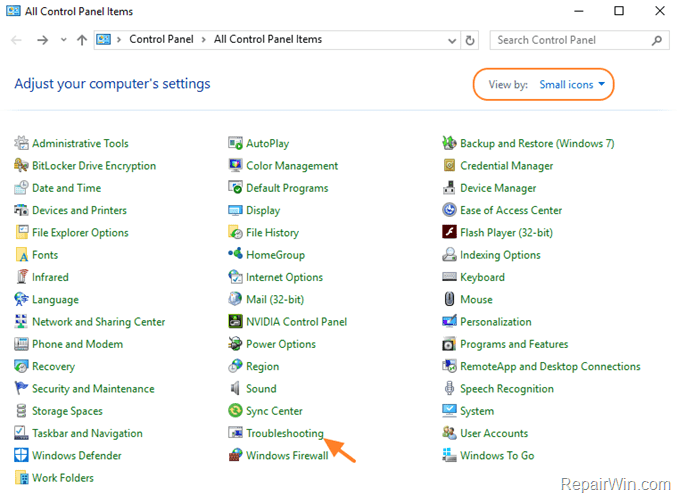
Task: Click the Infrared icon
Action: tap(21, 277)
